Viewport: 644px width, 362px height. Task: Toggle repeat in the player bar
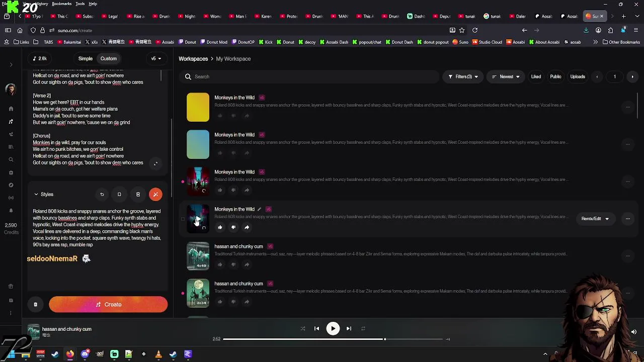(x=363, y=328)
